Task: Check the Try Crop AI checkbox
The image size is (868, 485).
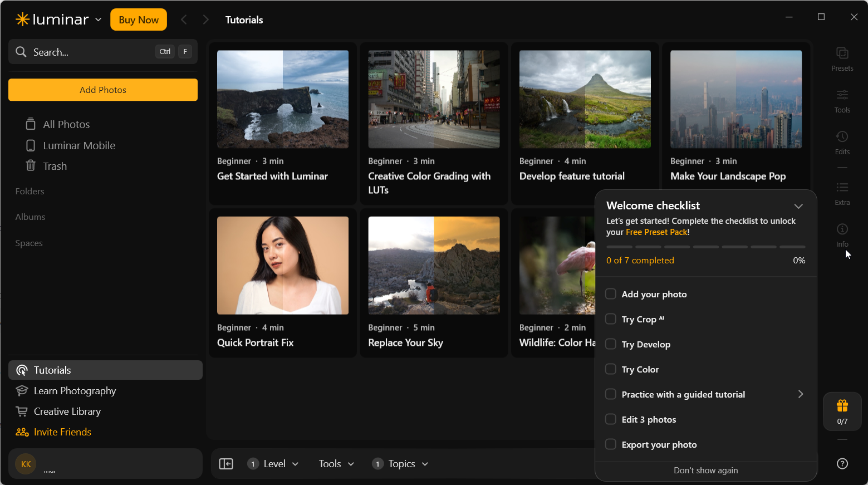Action: click(x=611, y=319)
